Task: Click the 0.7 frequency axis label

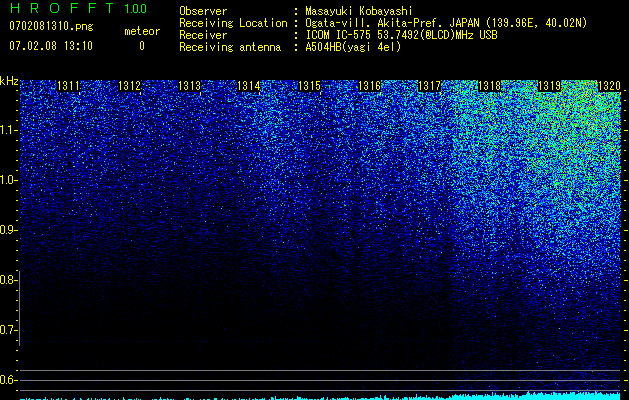Action: coord(9,330)
